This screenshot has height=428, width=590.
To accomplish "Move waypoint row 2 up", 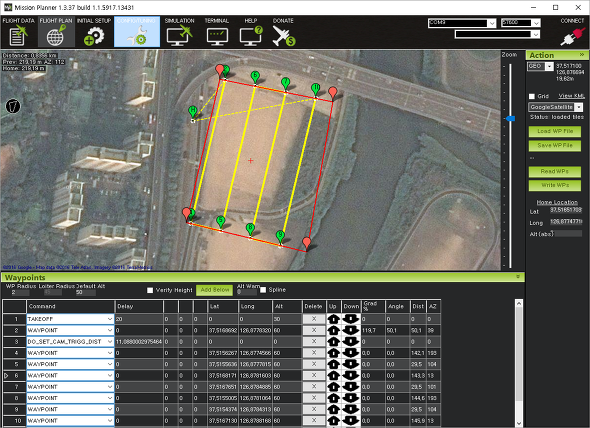I will pos(333,331).
